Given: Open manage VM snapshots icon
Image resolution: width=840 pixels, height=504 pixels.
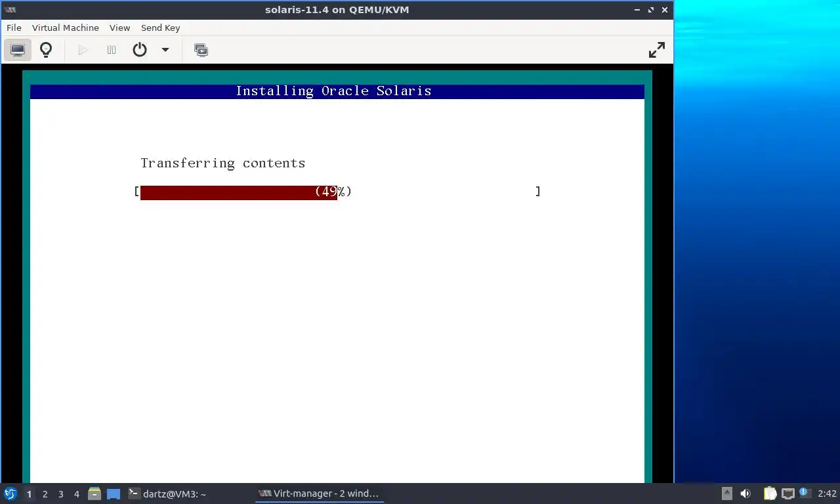Looking at the screenshot, I should point(201,50).
